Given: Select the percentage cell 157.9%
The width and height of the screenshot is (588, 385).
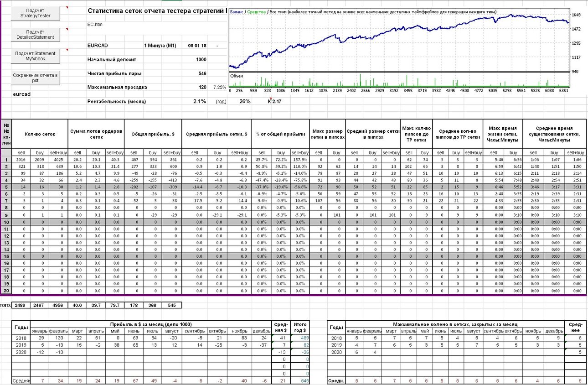Looking at the screenshot, I should tap(300, 160).
